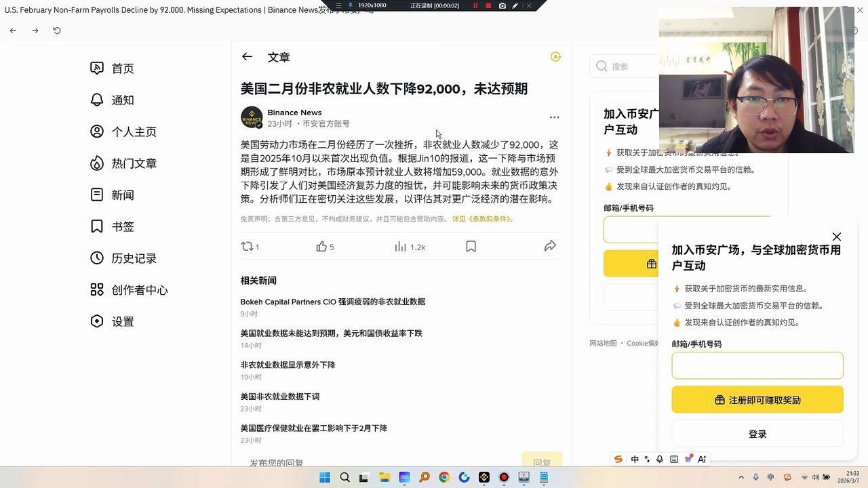
Task: Click the repost icon with count 1
Action: tap(247, 247)
